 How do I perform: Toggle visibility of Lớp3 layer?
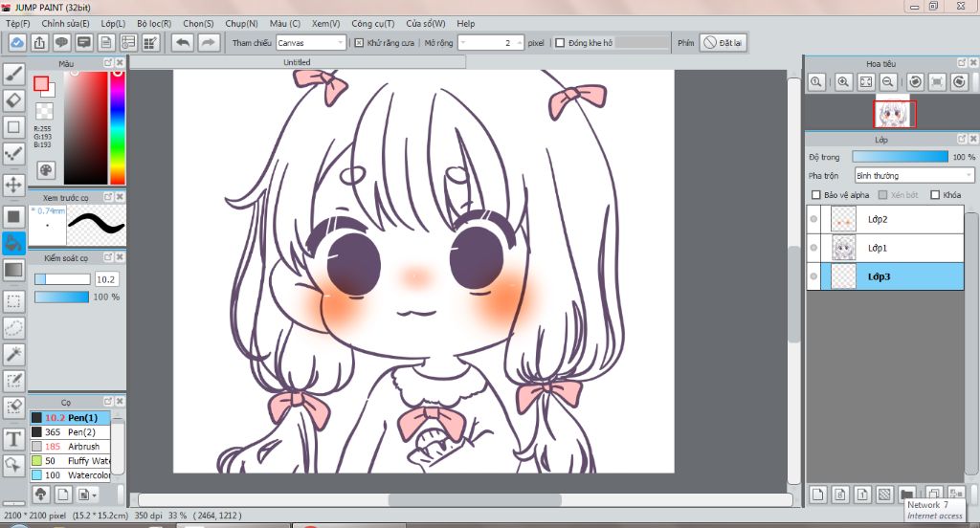tap(813, 276)
